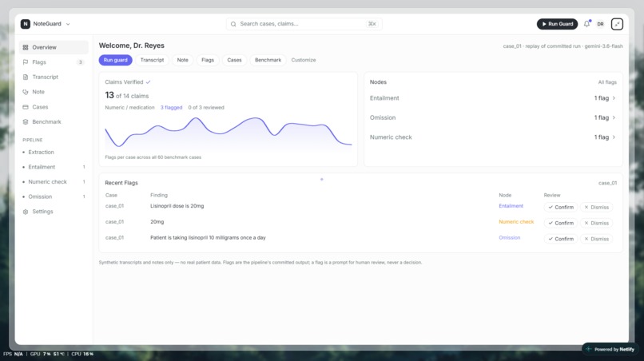Click the Customize link
The width and height of the screenshot is (644, 361).
[304, 60]
